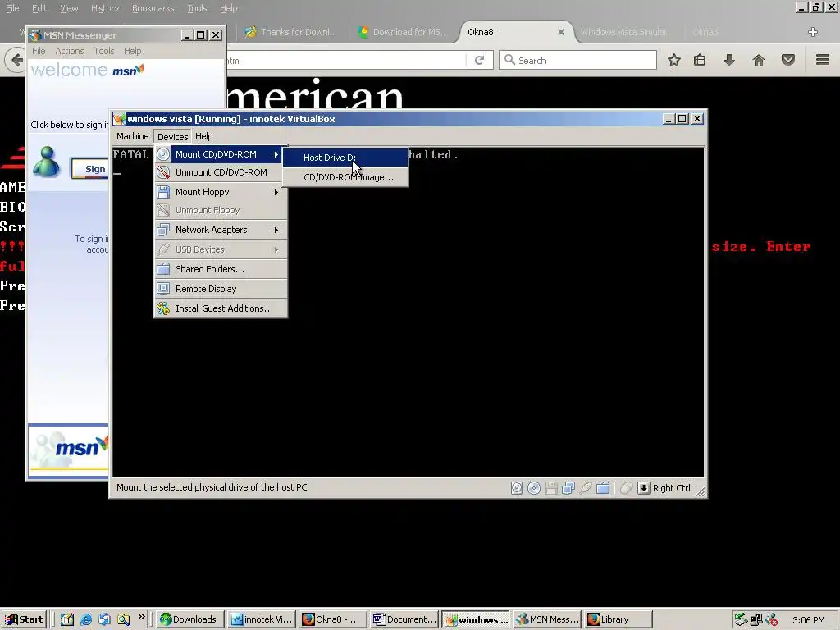
Task: Choose Install Guest Additions… entry
Action: pos(221,308)
